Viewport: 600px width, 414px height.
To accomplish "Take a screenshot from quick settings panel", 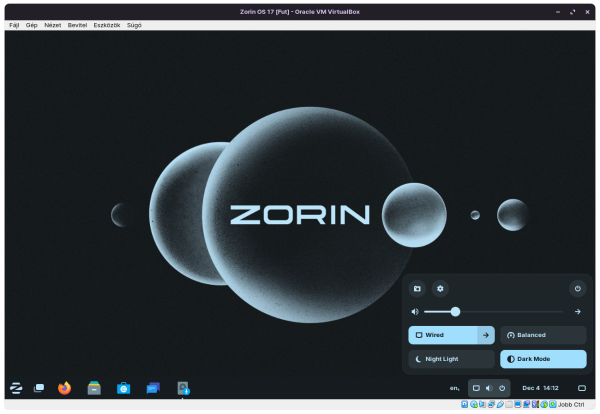I will point(417,288).
